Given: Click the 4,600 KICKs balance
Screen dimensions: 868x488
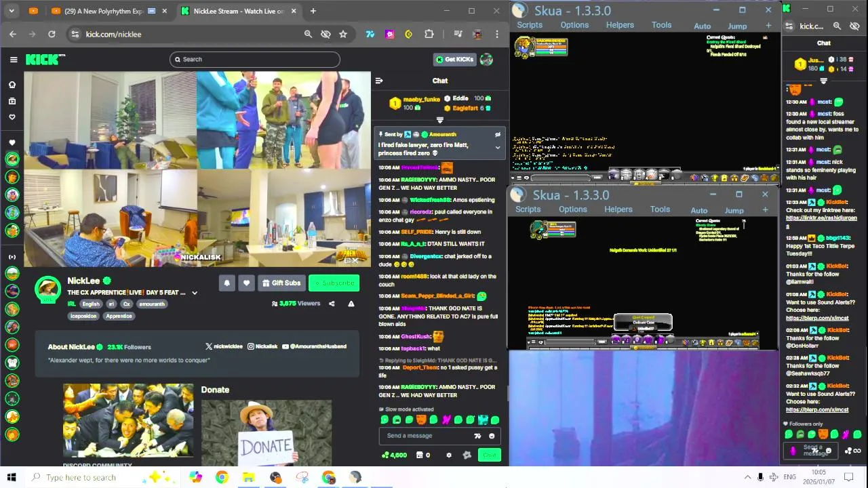Looking at the screenshot, I should 395,455.
